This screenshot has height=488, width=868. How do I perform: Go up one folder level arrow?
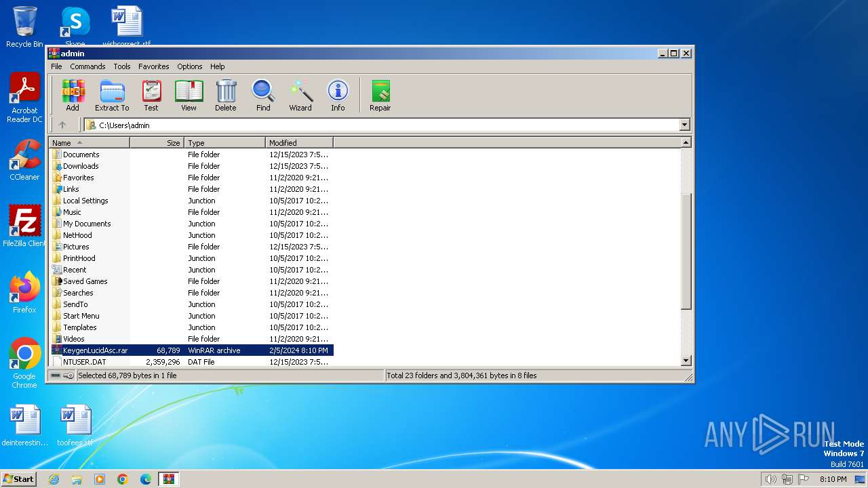pos(62,125)
